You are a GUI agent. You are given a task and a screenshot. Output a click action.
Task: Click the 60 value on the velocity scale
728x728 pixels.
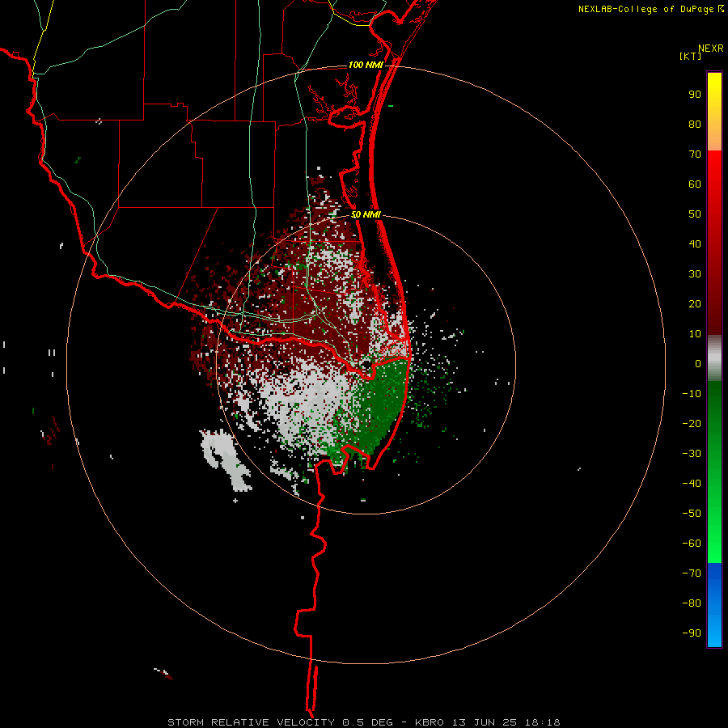(x=695, y=184)
